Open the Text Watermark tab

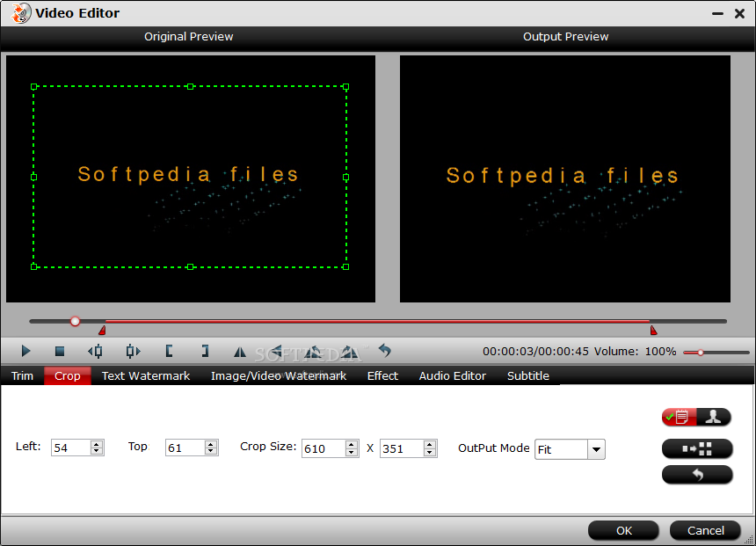point(146,375)
